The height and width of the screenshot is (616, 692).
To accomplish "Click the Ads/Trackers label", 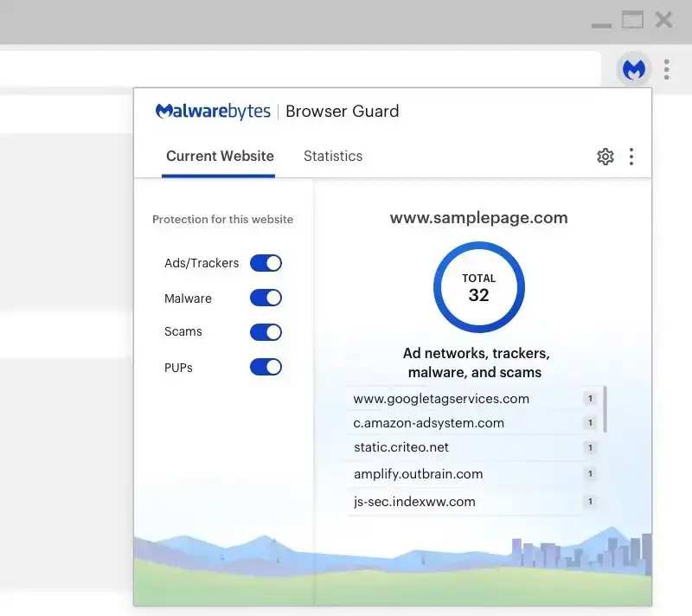I will pyautogui.click(x=202, y=263).
